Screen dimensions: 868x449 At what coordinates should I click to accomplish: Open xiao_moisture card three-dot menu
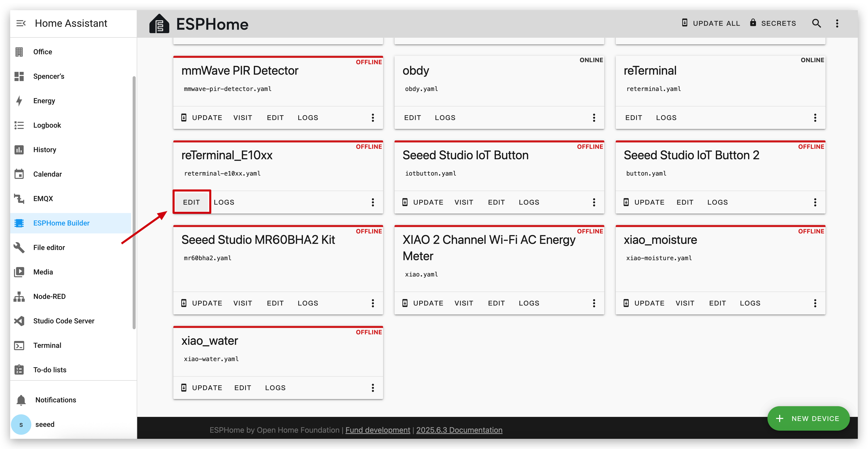(x=815, y=303)
